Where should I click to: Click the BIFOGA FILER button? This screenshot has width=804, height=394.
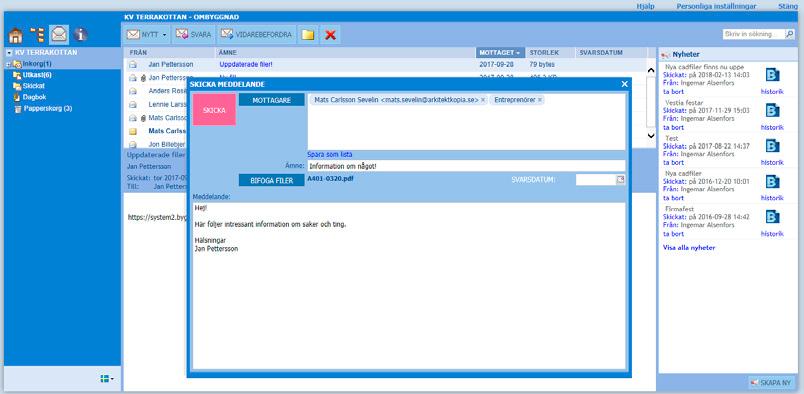pyautogui.click(x=272, y=180)
